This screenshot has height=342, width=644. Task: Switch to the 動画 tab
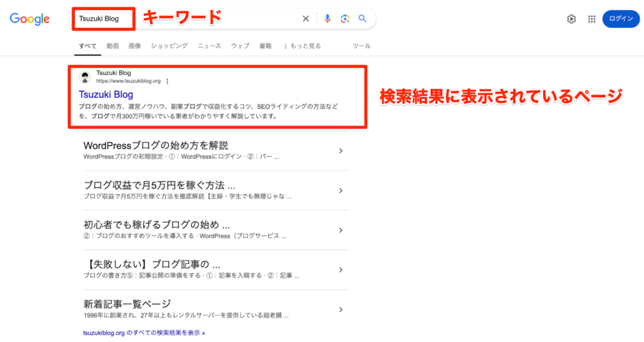[112, 46]
